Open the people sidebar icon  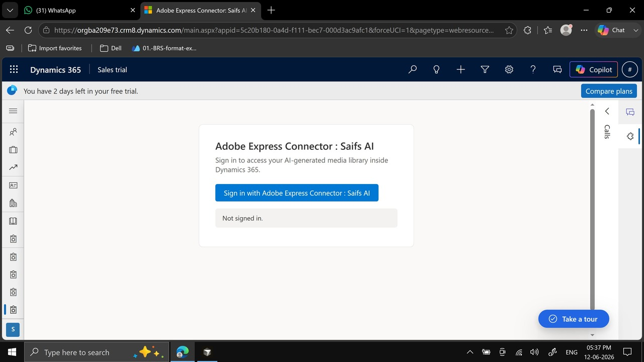coord(13,132)
